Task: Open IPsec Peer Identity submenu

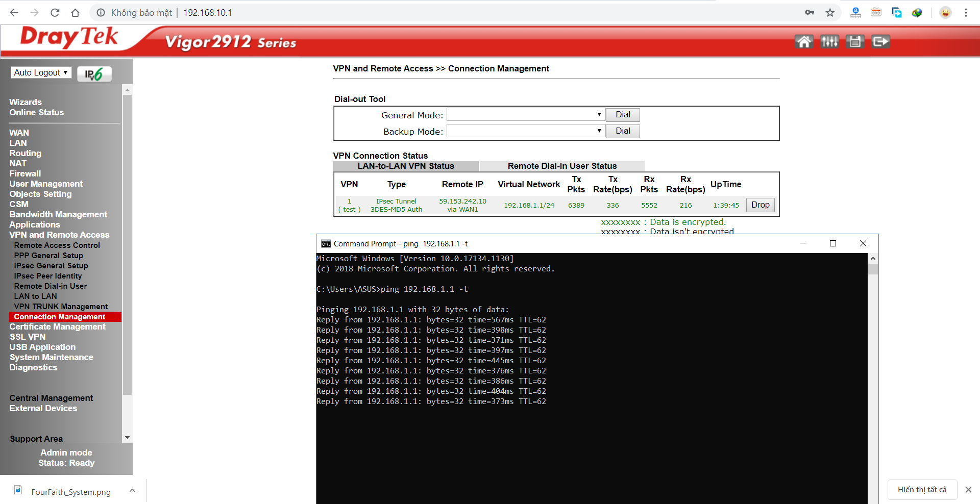Action: 48,276
